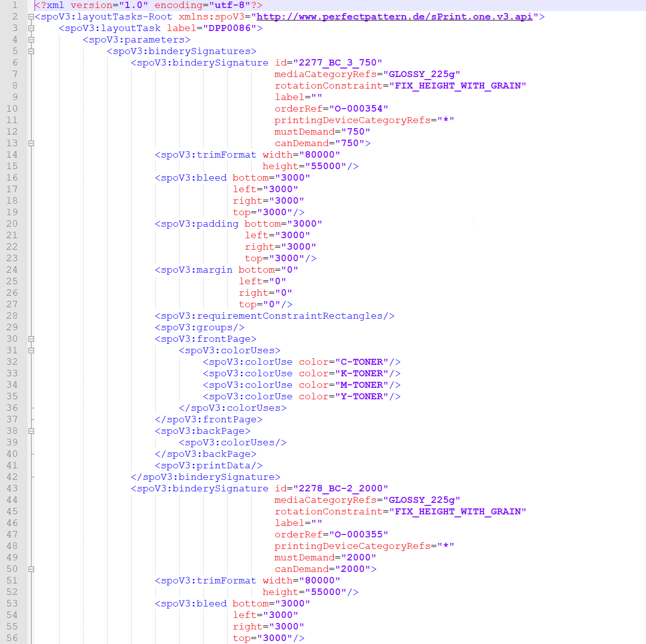The width and height of the screenshot is (646, 644).
Task: Collapse the backPage fold on line 38
Action: click(31, 431)
